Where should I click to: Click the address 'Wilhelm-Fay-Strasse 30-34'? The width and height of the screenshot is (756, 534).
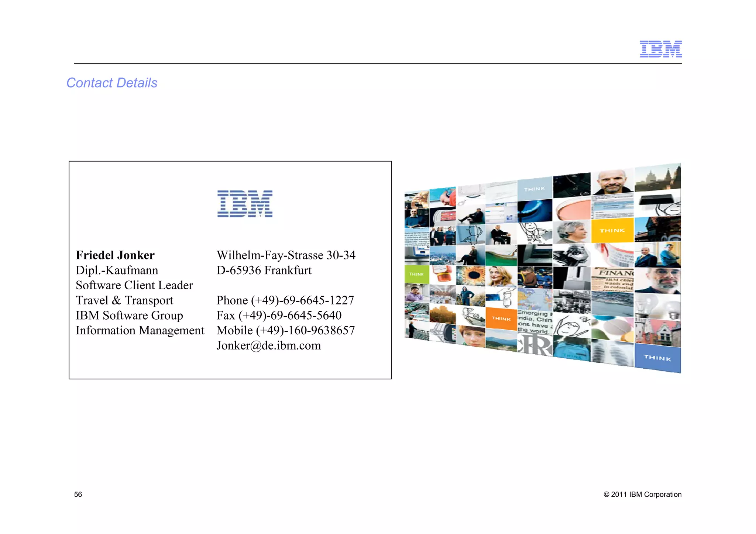286,255
